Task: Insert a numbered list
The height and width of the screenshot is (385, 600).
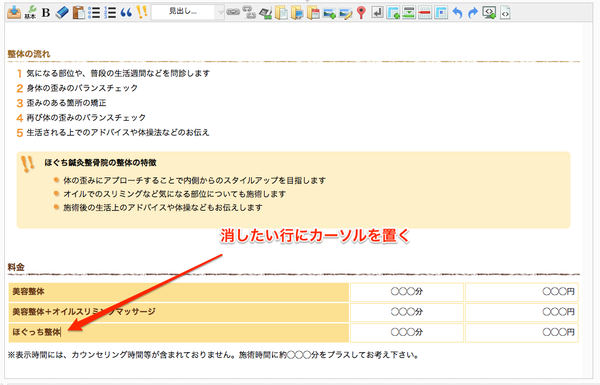Action: pos(110,13)
